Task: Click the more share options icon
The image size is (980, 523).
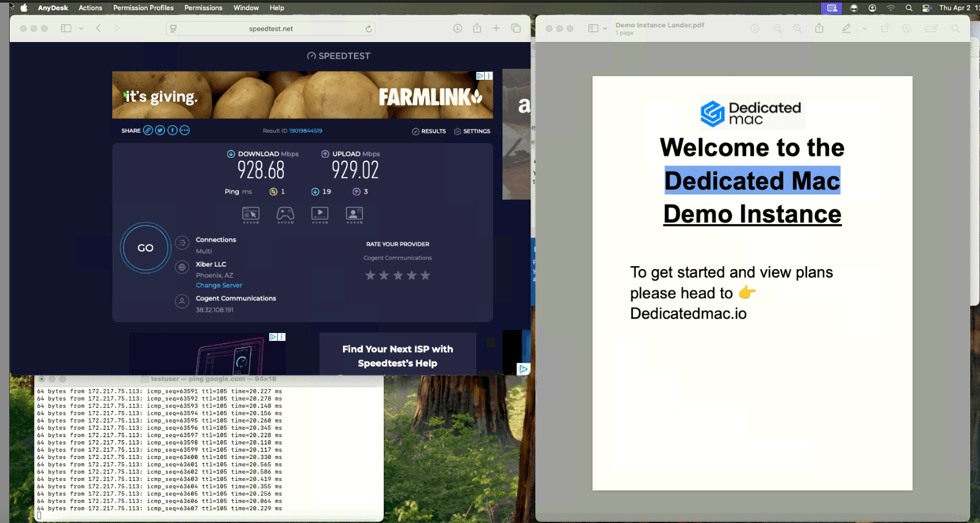Action: [x=185, y=130]
